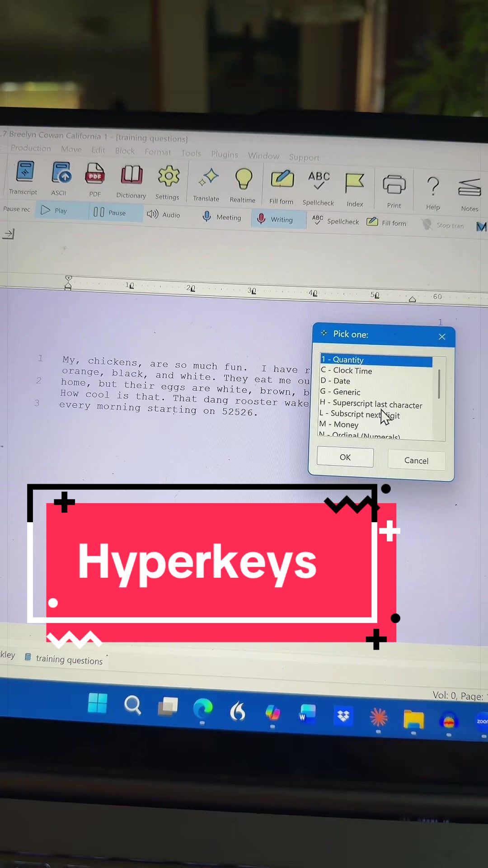Open Settings gear in ribbon

click(x=168, y=183)
